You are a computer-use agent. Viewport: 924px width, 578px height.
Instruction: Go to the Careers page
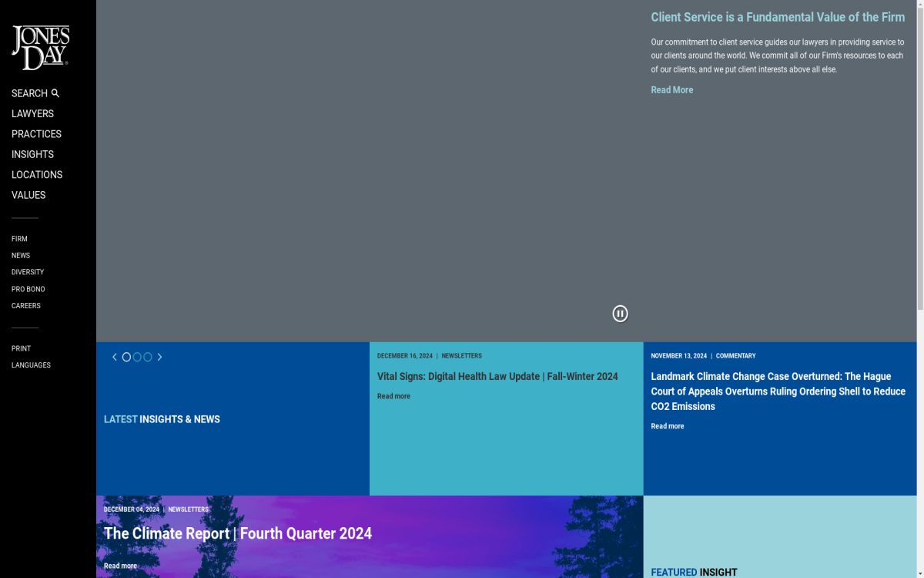(26, 306)
